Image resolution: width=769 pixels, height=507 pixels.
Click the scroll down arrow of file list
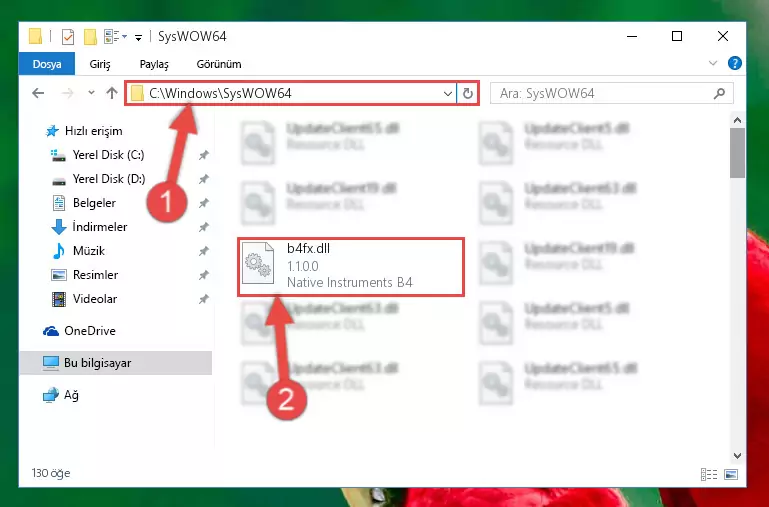[737, 456]
